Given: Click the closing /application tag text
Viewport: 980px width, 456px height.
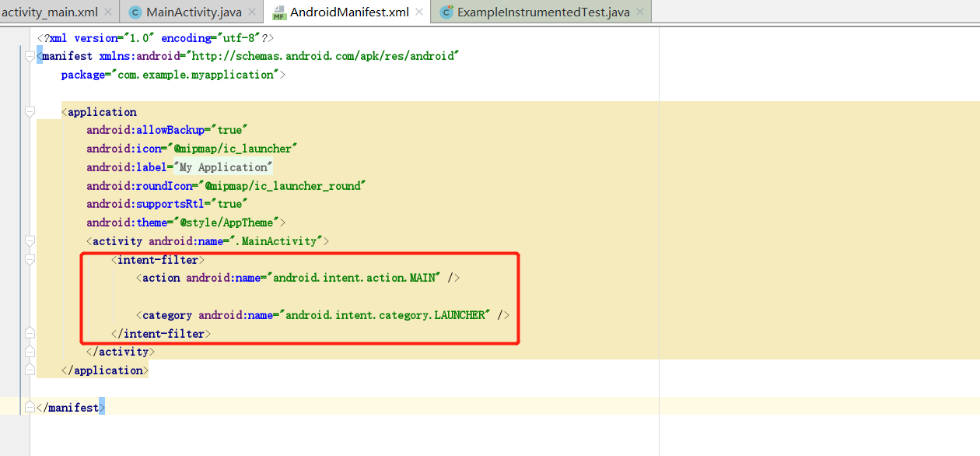Looking at the screenshot, I should [x=105, y=370].
